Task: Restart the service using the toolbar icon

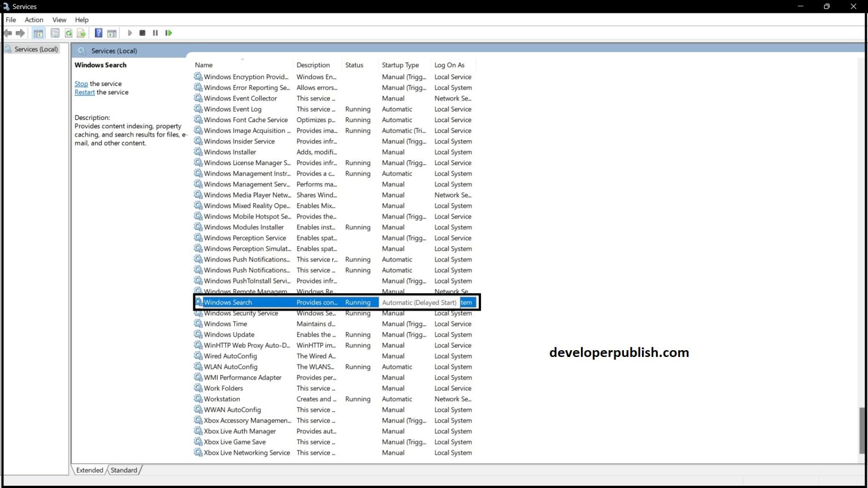Action: click(x=168, y=33)
